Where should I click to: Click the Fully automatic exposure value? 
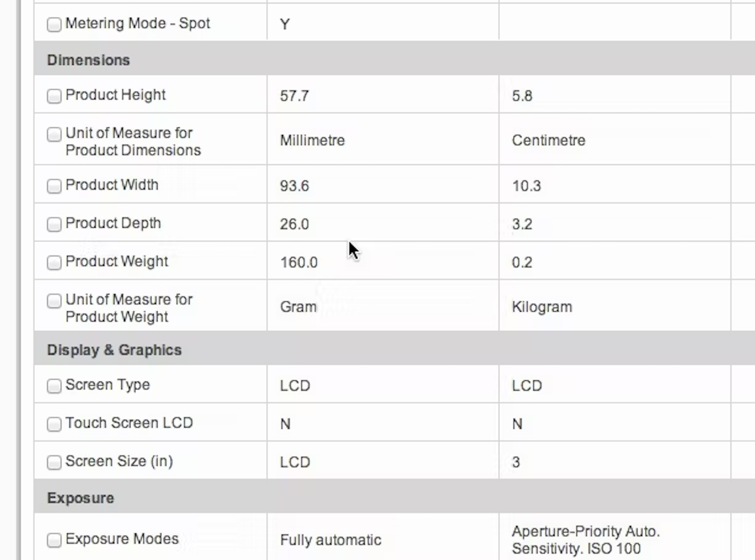click(x=330, y=540)
